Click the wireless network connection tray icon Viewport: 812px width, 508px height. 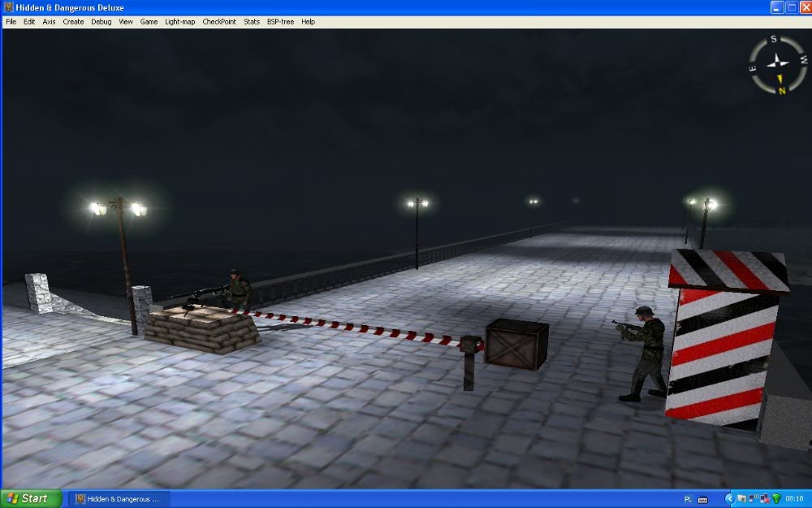click(x=753, y=498)
